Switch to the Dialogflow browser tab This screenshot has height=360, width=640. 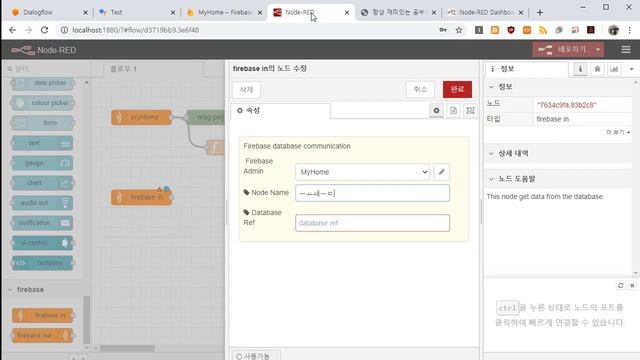tap(48, 12)
